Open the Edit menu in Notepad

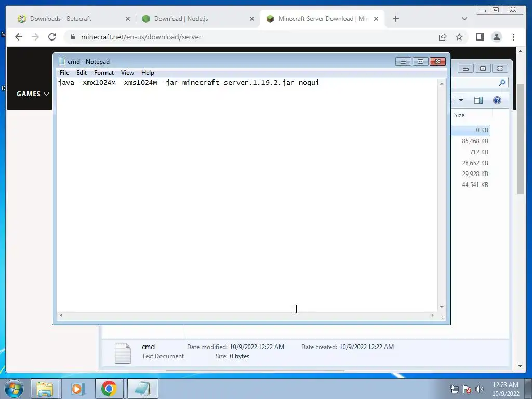tap(82, 73)
